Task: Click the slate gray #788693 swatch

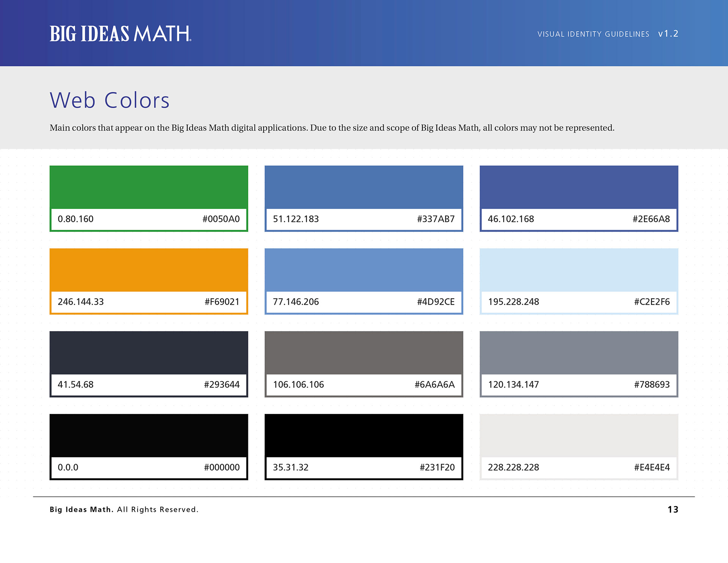Action: tap(579, 352)
